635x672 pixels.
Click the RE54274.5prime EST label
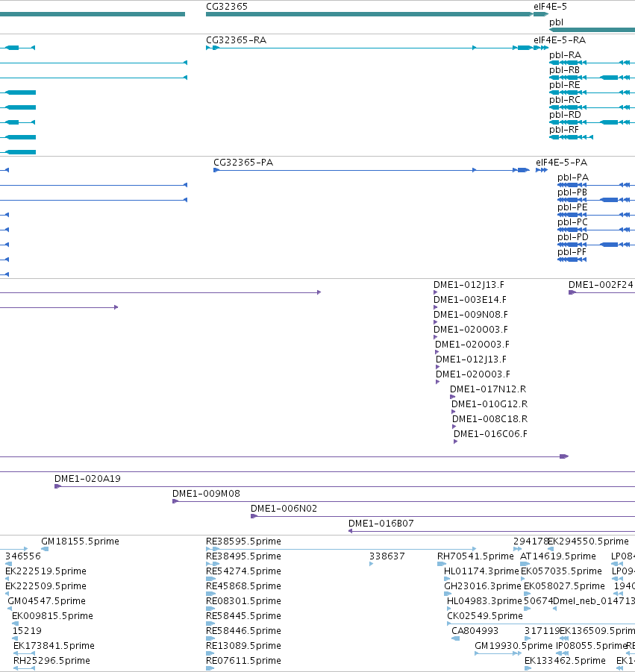(x=243, y=571)
